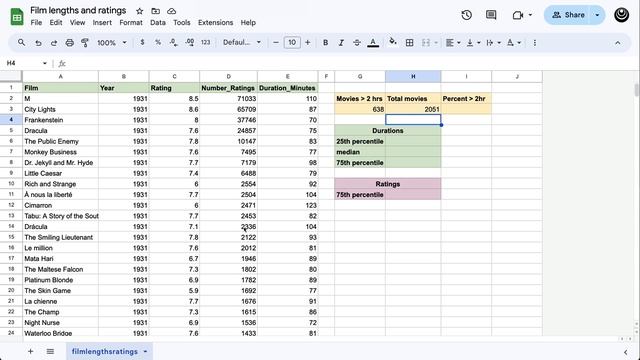This screenshot has height=360, width=640.
Task: Open the Google Sheets home icon
Action: [x=17, y=16]
